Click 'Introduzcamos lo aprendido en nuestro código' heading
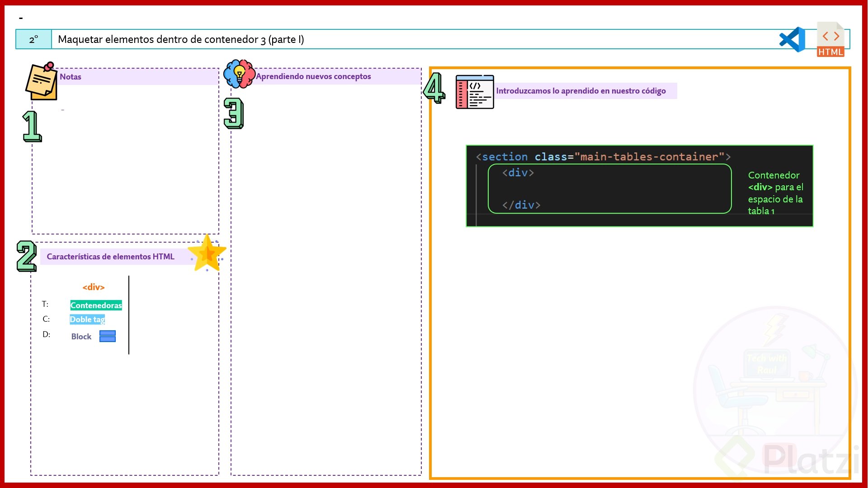868x488 pixels. pyautogui.click(x=581, y=91)
